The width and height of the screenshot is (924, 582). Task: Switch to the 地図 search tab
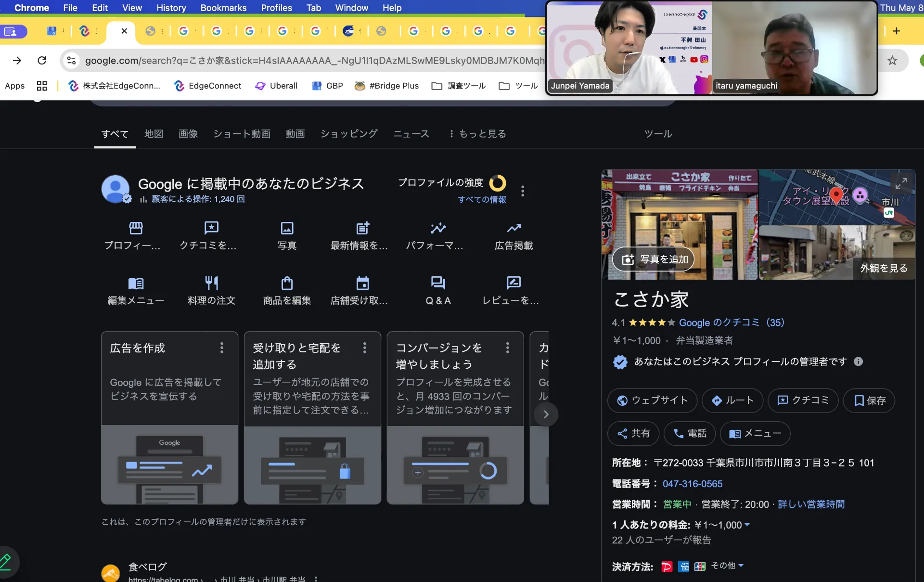154,134
